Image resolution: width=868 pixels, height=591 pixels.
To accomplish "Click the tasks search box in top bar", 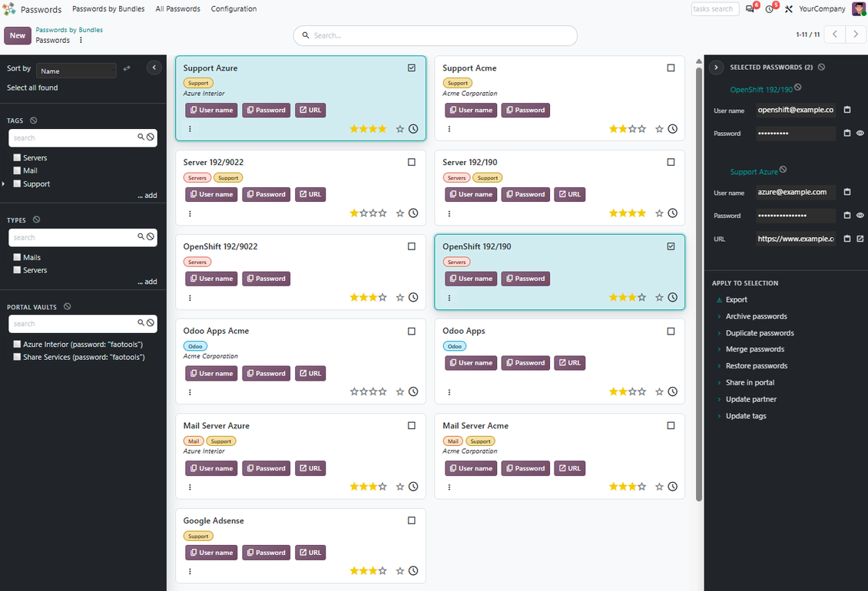I will point(714,9).
